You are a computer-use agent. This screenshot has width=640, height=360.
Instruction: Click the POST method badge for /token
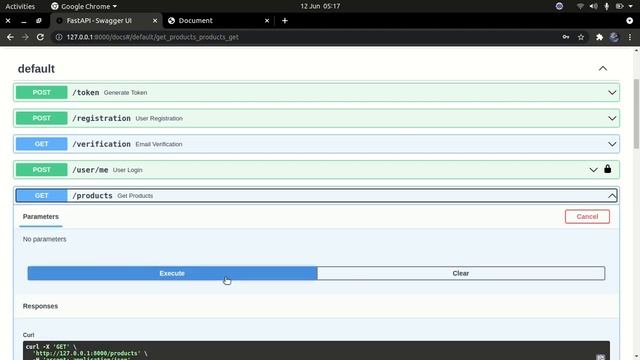(x=42, y=93)
